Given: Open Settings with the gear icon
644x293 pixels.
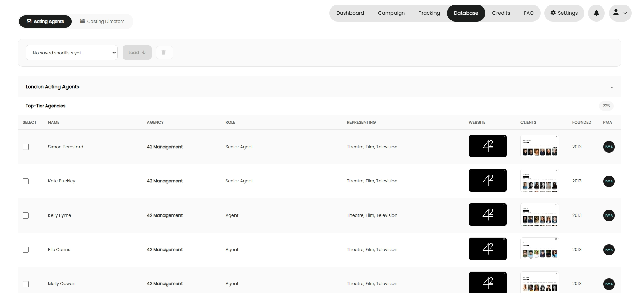Looking at the screenshot, I should coord(564,13).
